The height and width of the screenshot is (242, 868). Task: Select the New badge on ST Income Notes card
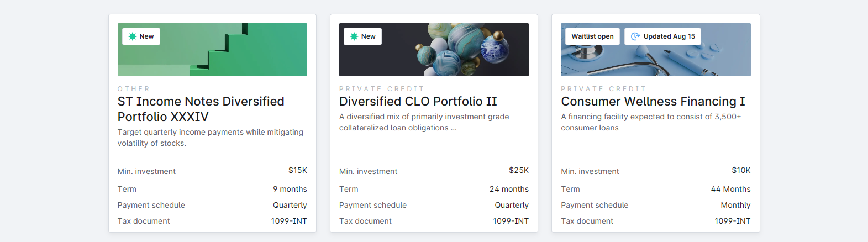click(141, 36)
